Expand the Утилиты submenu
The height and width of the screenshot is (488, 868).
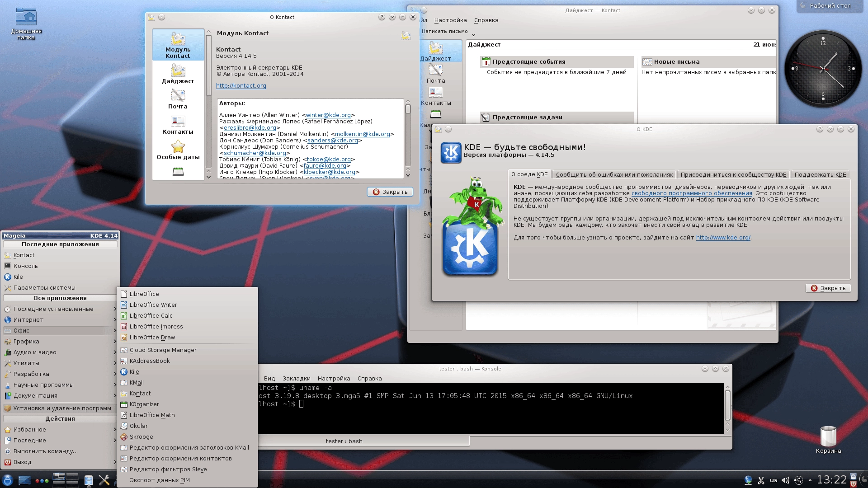60,363
